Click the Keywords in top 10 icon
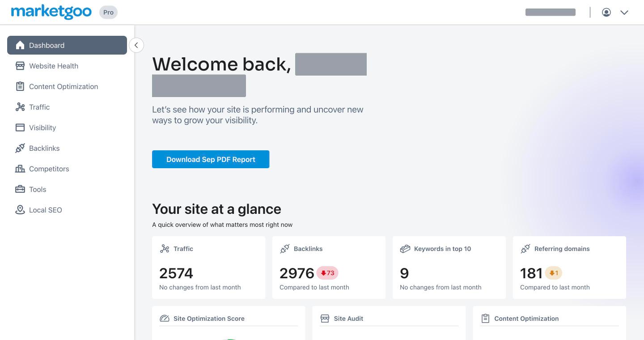The image size is (644, 340). coord(405,249)
